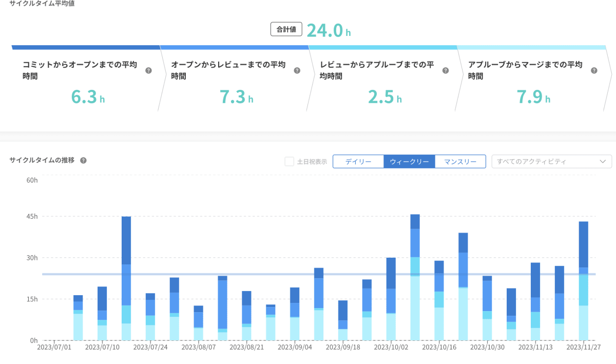Click the 2023/09/04 axis label
Viewport: 616px width, 364px height.
[295, 347]
